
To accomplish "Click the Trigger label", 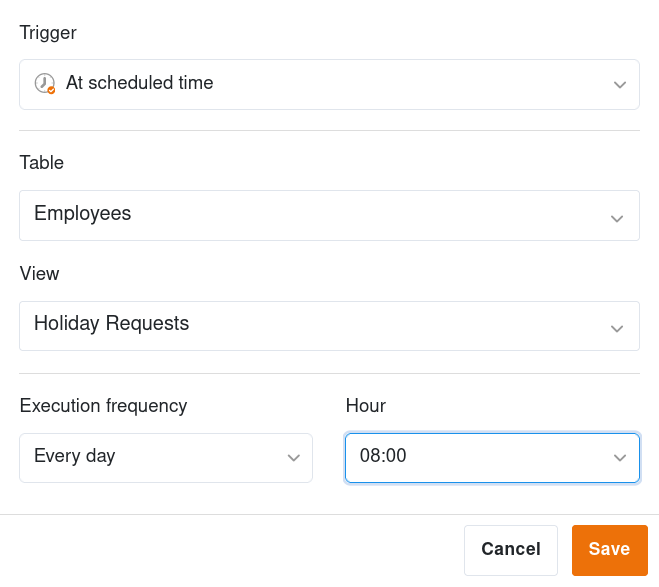I will [48, 33].
